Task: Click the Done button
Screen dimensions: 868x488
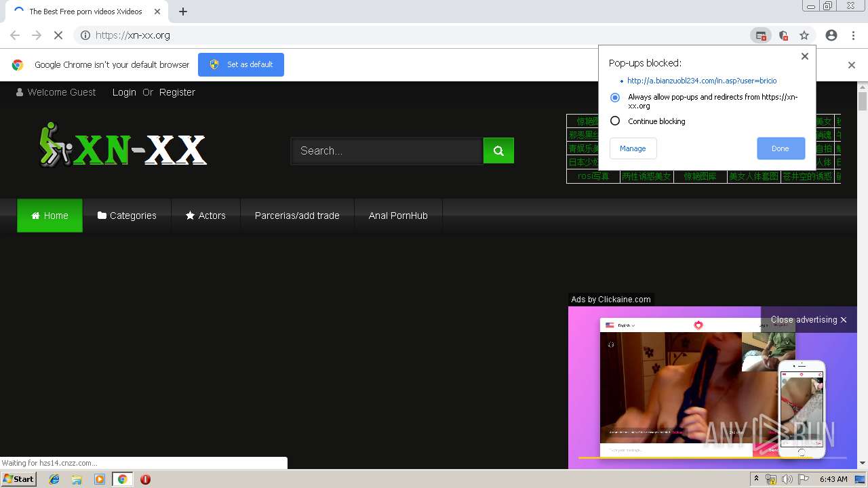Action: [x=781, y=148]
